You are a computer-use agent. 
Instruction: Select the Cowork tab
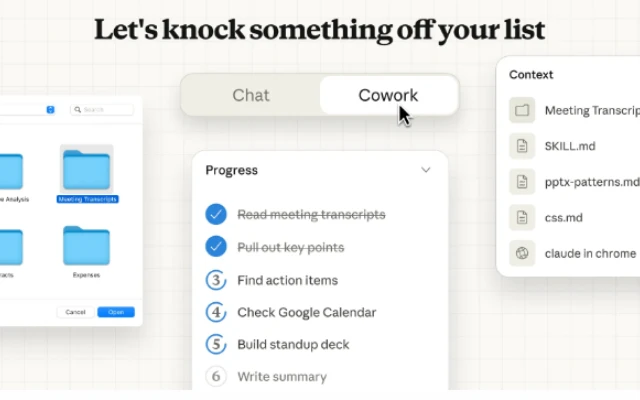click(388, 96)
